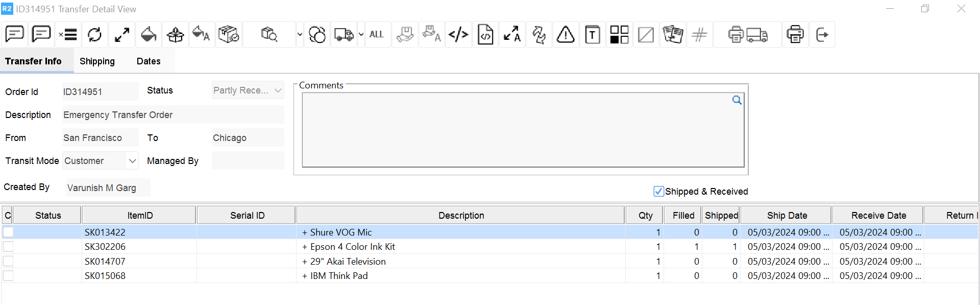Click the Ship Date column header
Image resolution: width=980 pixels, height=305 pixels.
tap(787, 216)
